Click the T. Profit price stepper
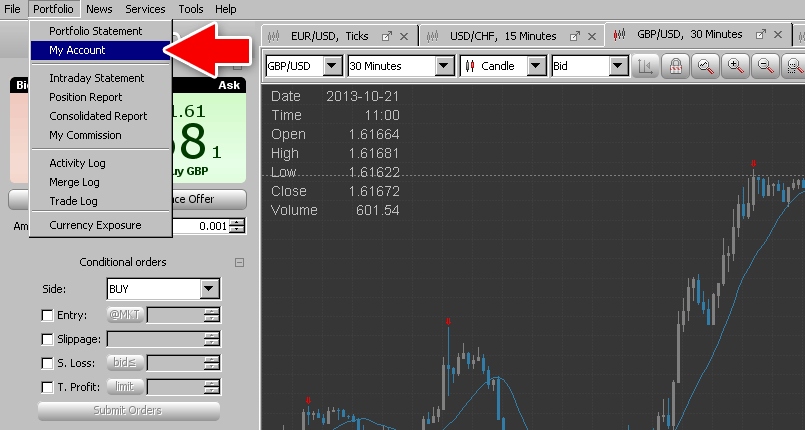 212,387
